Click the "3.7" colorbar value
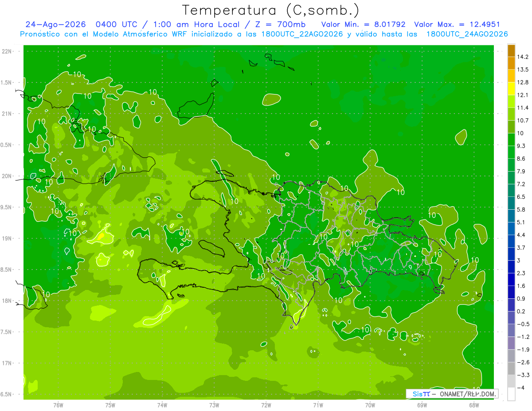This screenshot has width=532, height=411. click(x=521, y=247)
